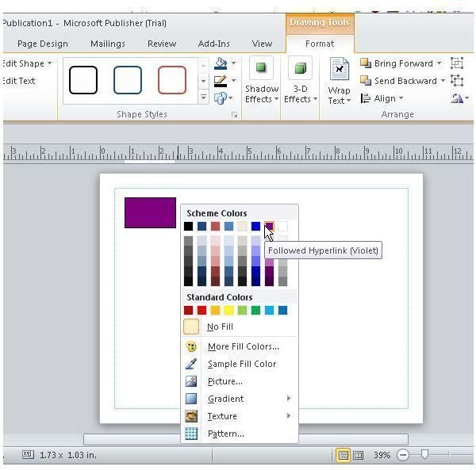
Task: Open the Mailings tab
Action: tap(108, 44)
